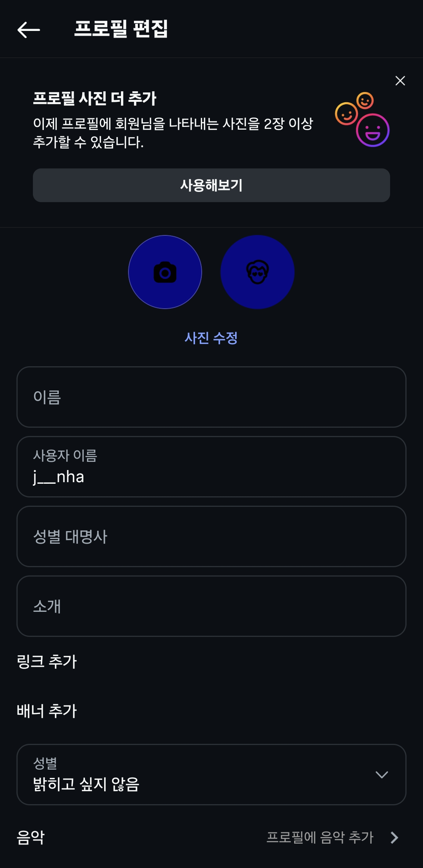Dismiss the profile photo promo banner

[x=400, y=81]
